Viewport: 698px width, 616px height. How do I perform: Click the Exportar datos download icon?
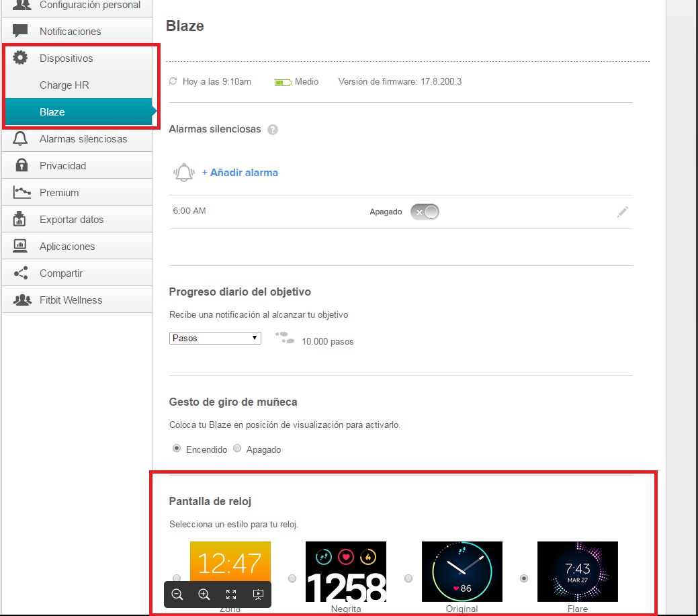click(x=19, y=218)
